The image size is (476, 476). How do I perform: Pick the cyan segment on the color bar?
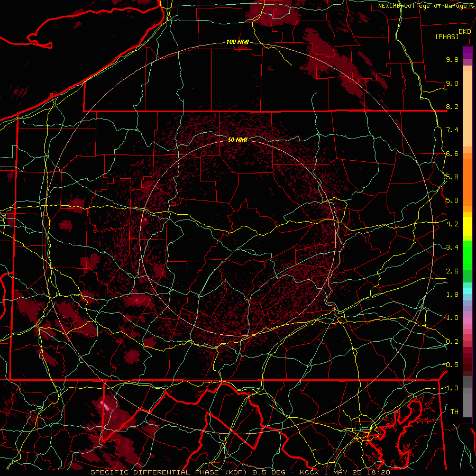[467, 291]
